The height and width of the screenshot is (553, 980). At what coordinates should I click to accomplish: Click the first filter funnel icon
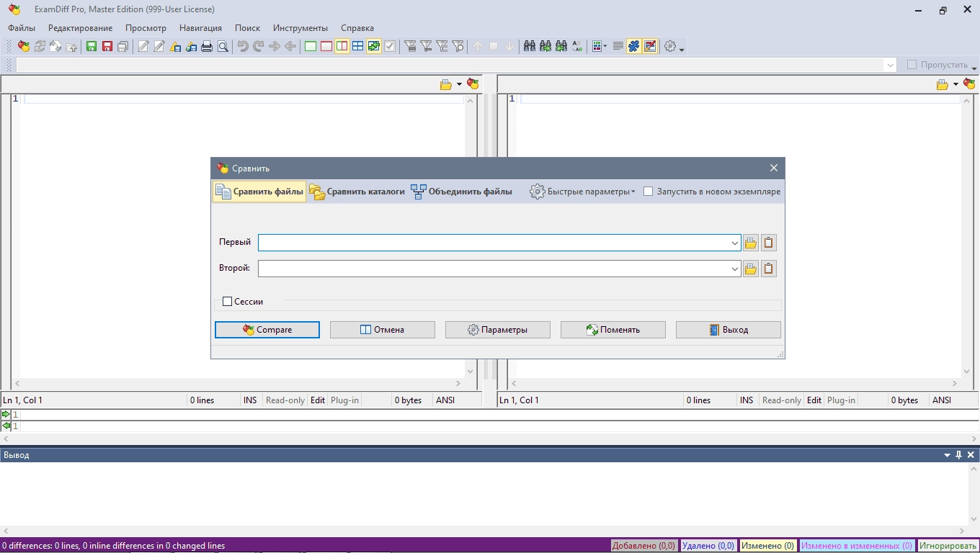411,46
